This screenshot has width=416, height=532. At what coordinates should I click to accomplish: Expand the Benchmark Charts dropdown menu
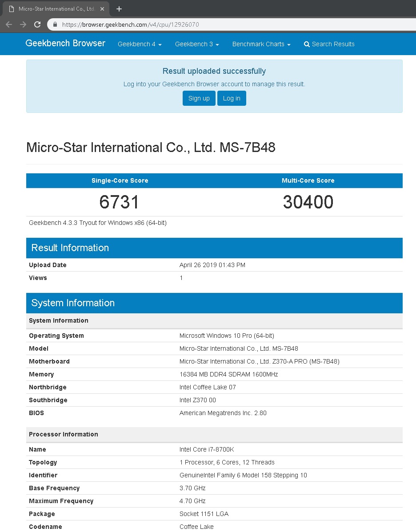[x=261, y=44]
